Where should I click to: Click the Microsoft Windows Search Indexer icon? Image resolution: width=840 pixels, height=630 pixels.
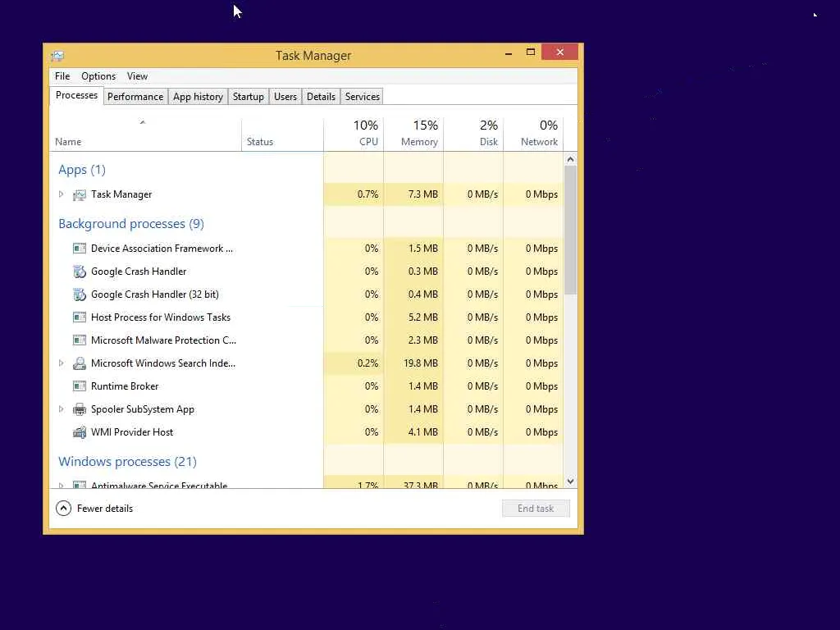[80, 363]
